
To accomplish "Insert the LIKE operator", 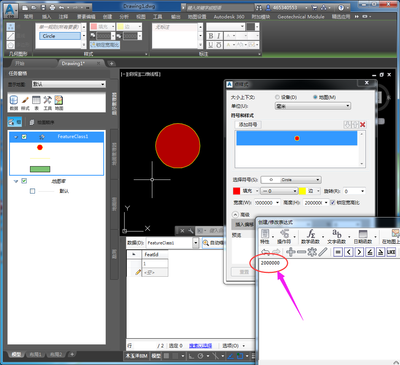I will pyautogui.click(x=391, y=252).
